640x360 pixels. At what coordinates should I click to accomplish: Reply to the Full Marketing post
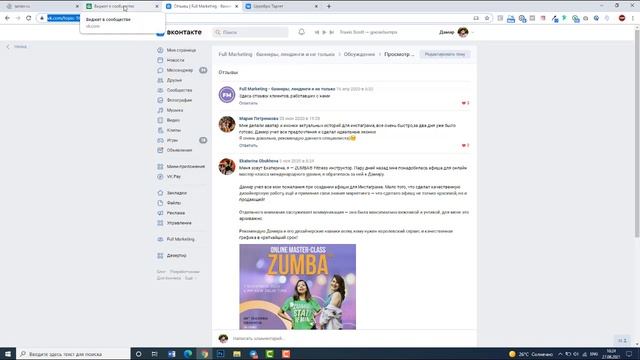[x=248, y=103]
